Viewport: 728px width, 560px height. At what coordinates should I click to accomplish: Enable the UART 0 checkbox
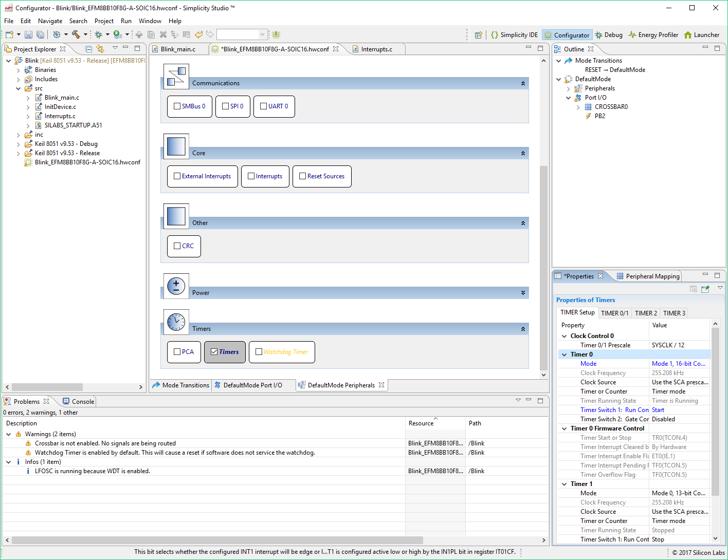[264, 106]
